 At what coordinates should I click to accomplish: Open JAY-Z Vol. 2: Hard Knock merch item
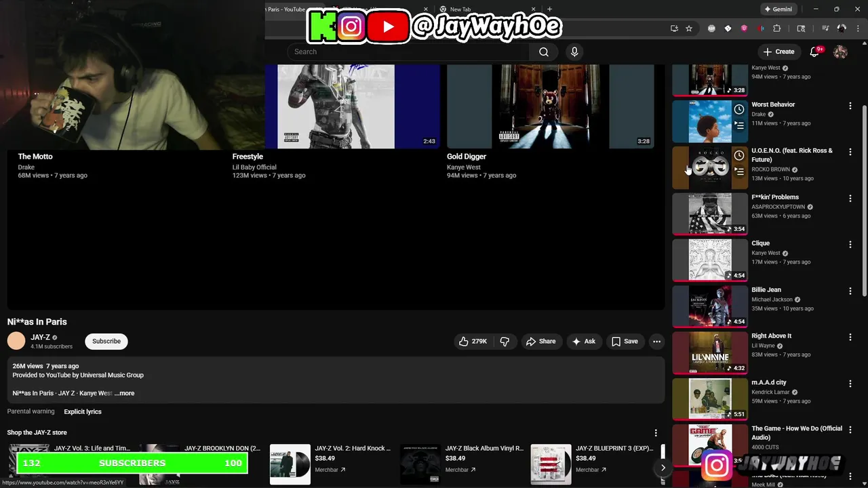(330, 464)
